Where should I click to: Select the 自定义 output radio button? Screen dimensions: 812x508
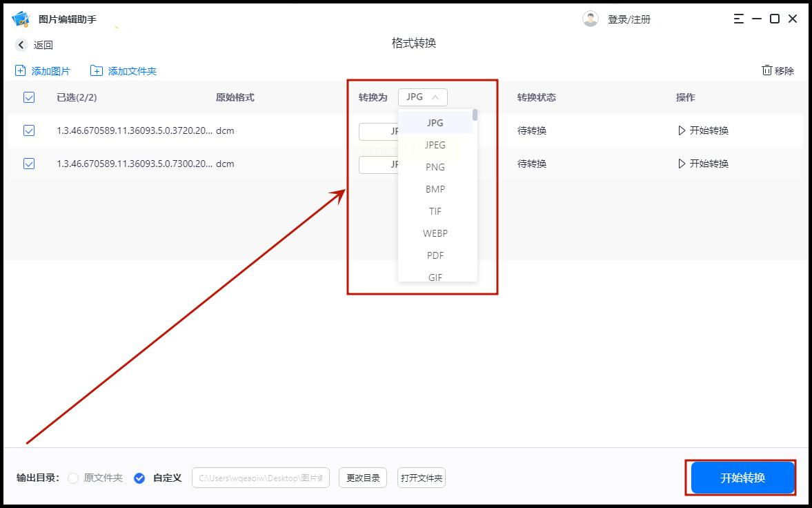coord(139,478)
